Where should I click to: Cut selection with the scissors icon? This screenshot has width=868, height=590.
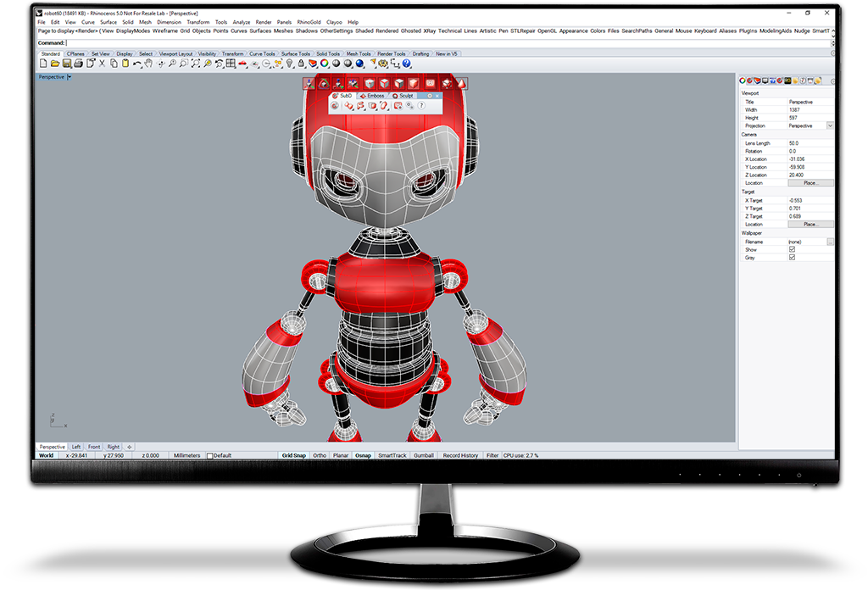[102, 64]
